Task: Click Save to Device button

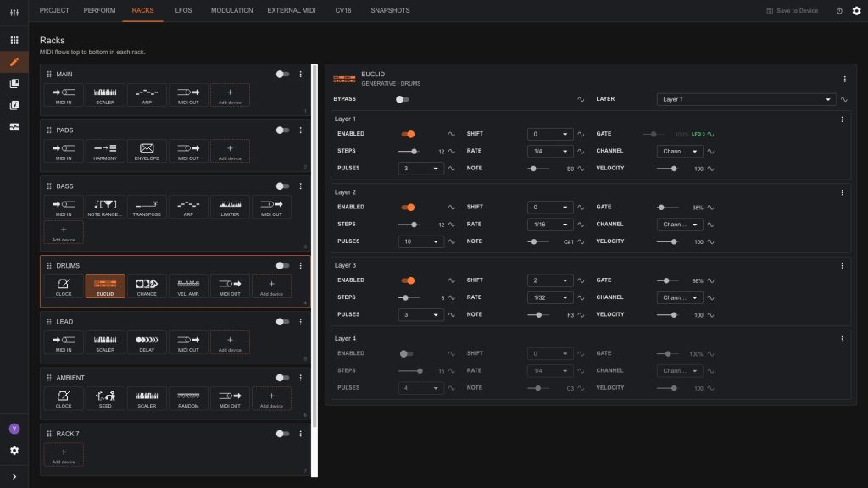Action: coord(793,10)
